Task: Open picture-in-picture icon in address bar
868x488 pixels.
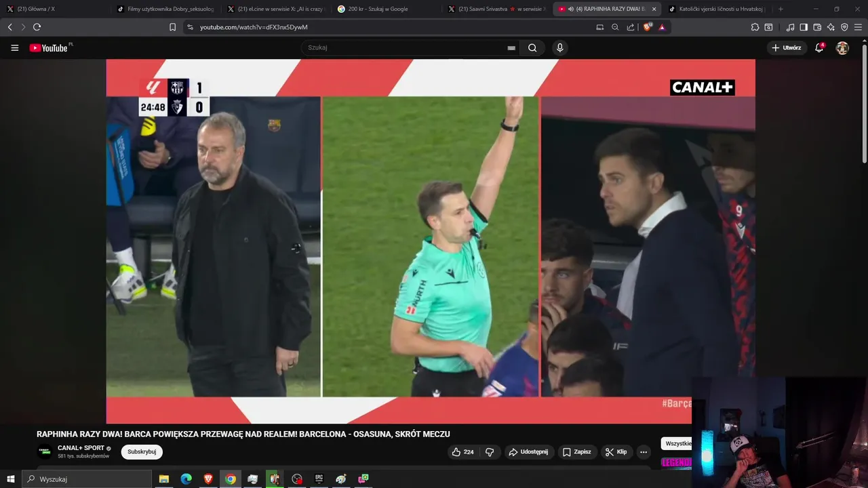Action: point(599,27)
